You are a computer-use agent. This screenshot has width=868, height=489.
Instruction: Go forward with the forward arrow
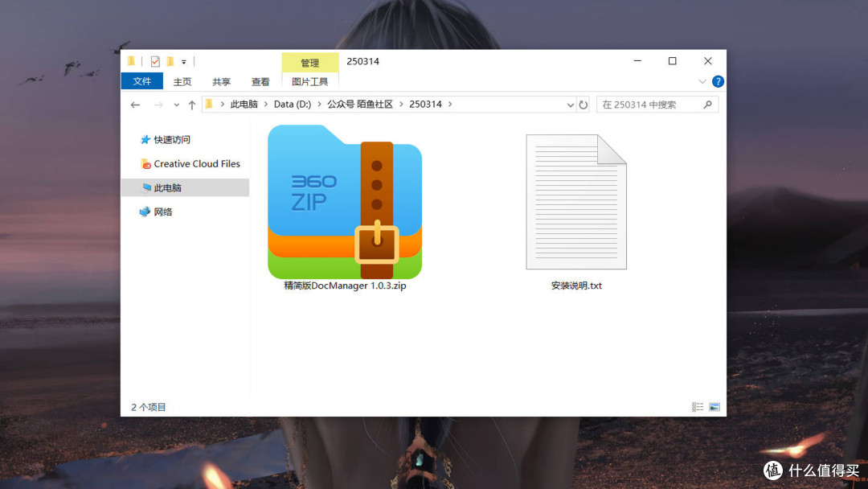[x=158, y=105]
